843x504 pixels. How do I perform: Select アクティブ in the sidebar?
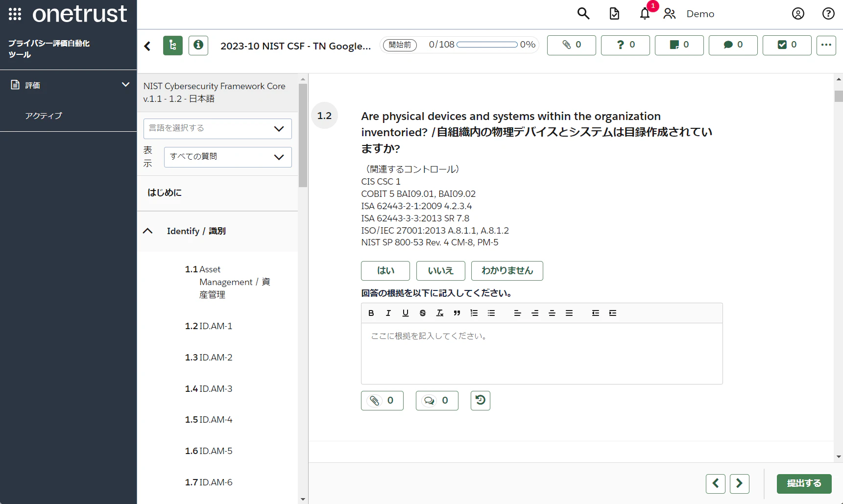click(44, 116)
